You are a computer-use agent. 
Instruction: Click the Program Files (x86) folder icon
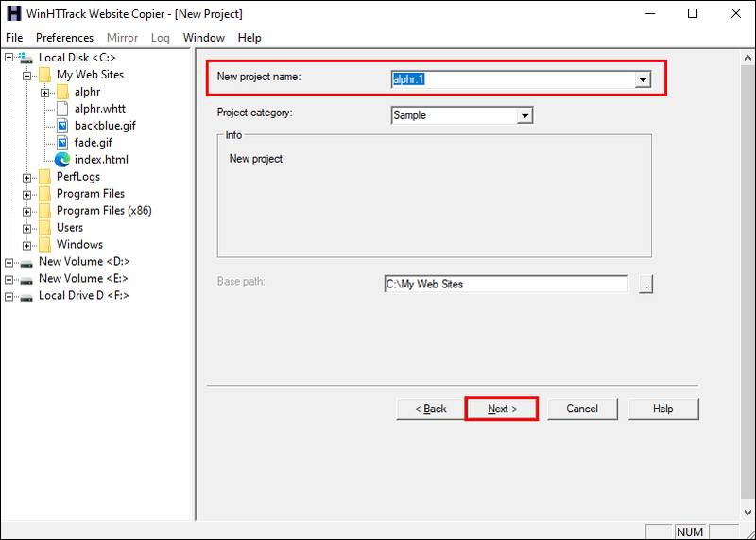(x=44, y=210)
